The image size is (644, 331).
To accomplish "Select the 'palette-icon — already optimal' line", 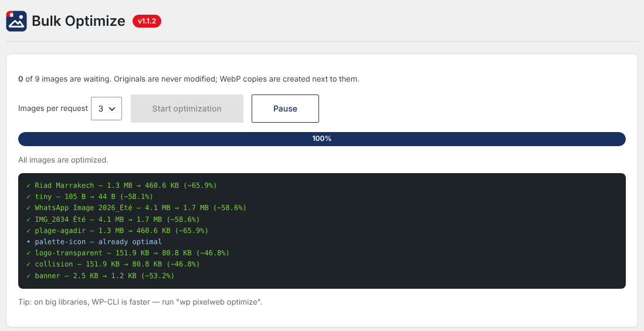I will click(94, 242).
